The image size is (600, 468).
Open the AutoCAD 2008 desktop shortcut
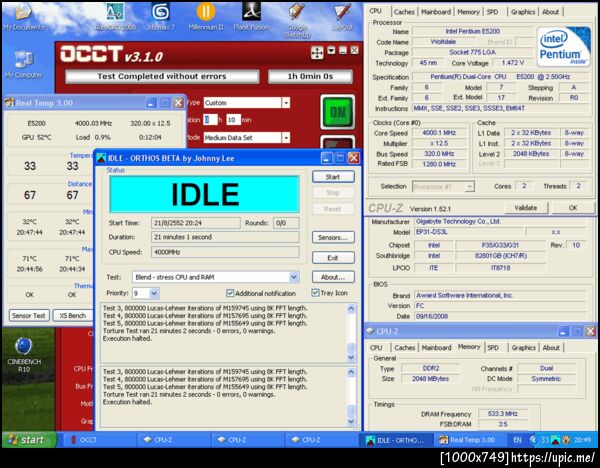click(115, 16)
